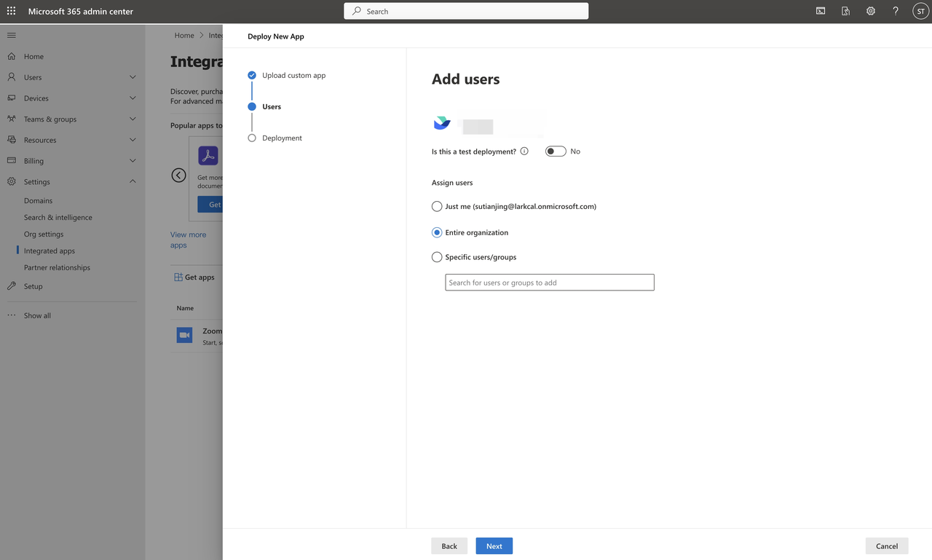Click the users or groups search field
932x560 pixels.
tap(549, 283)
